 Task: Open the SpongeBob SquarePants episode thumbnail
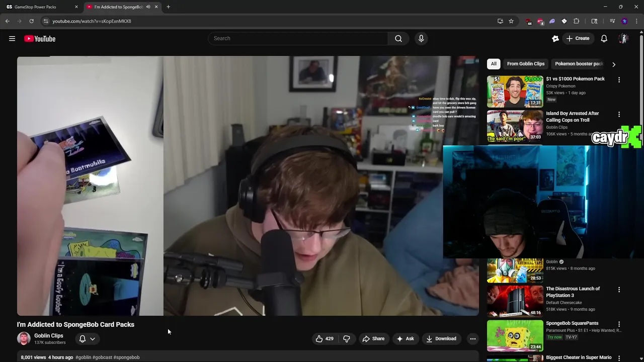tap(515, 336)
